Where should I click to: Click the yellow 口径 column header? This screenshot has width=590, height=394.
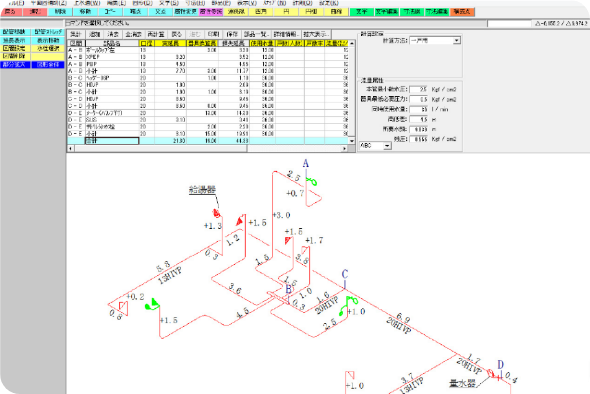point(146,43)
